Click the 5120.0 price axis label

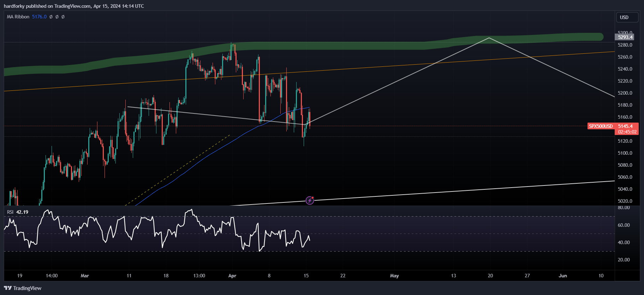[x=625, y=141]
